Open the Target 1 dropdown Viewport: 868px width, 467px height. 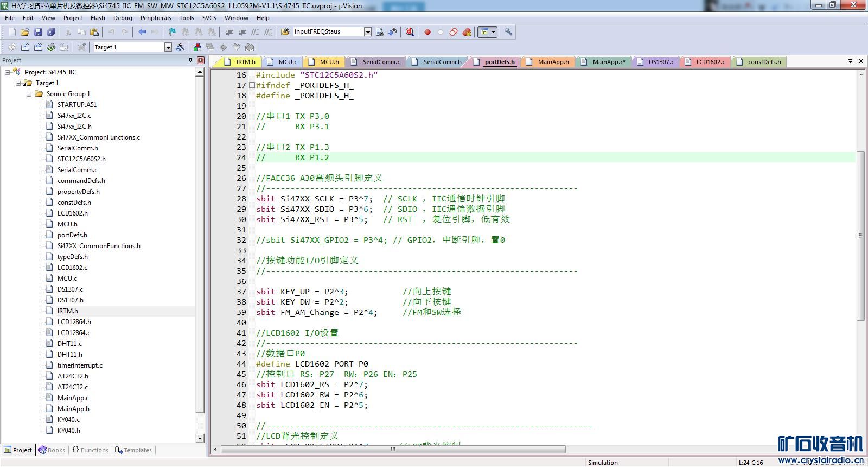pyautogui.click(x=168, y=47)
